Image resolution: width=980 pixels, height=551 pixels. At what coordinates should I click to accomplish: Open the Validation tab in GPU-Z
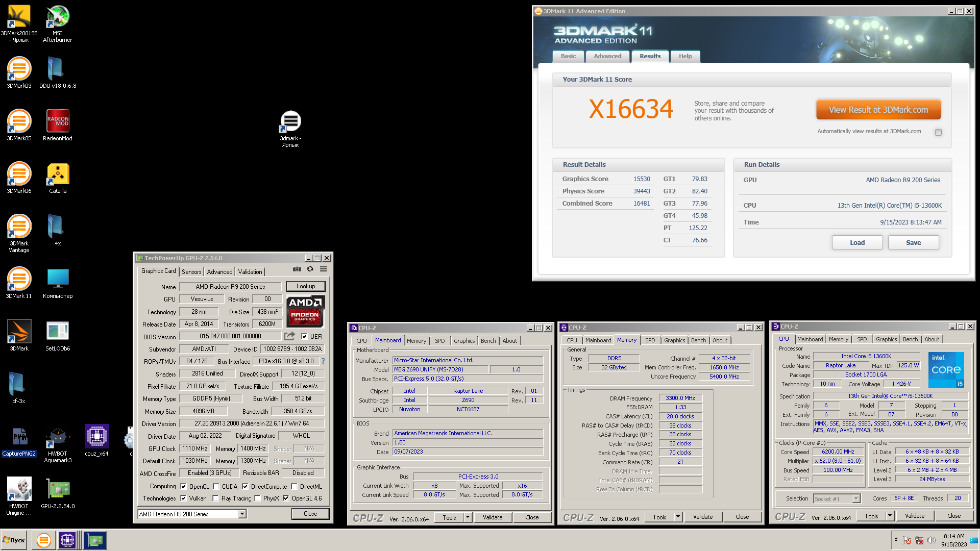tap(250, 272)
